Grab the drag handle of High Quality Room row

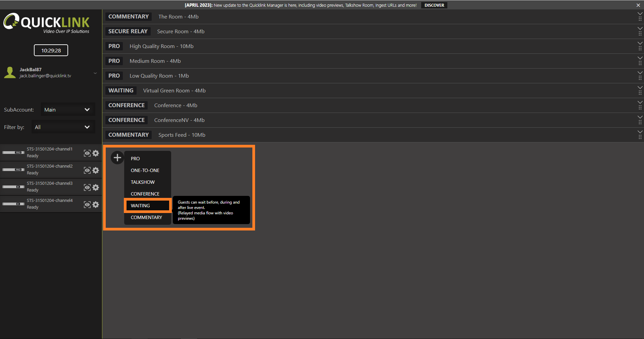640,48
